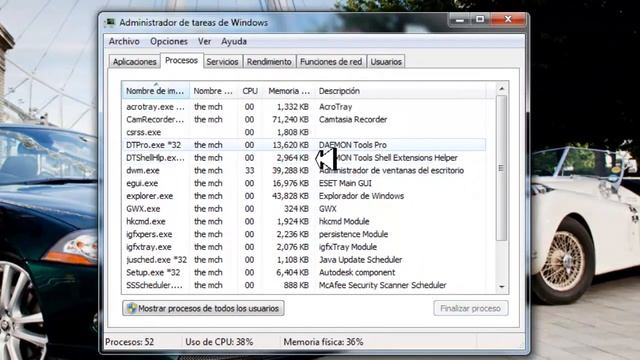Click the persistence Module description
The height and width of the screenshot is (360, 640).
point(353,234)
